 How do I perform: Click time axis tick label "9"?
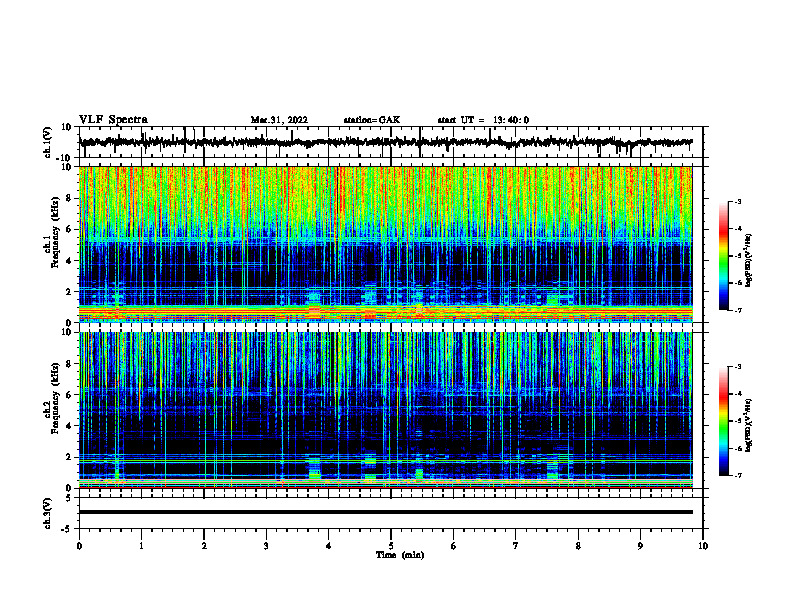[x=640, y=546]
